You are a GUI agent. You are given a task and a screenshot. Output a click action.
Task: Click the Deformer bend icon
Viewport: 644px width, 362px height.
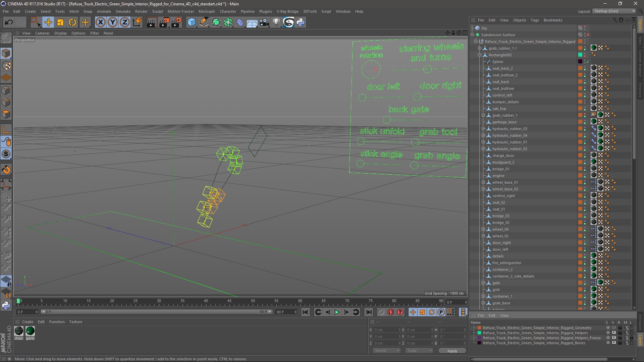click(240, 22)
